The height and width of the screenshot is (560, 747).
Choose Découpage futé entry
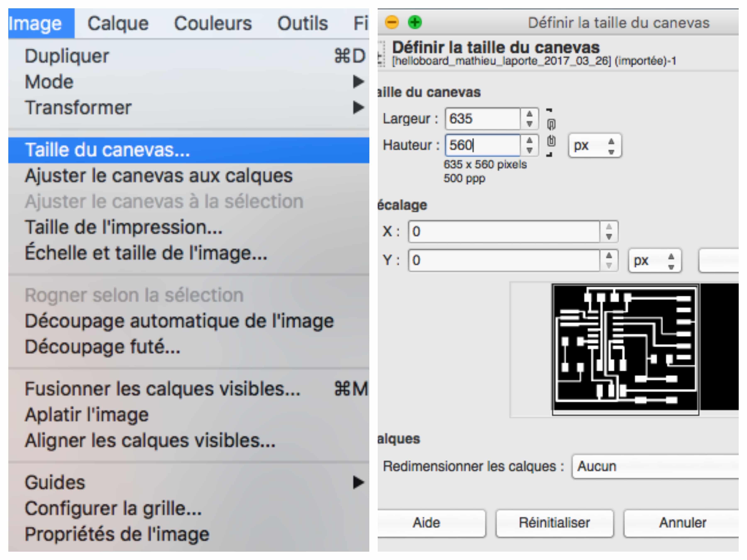(189, 347)
